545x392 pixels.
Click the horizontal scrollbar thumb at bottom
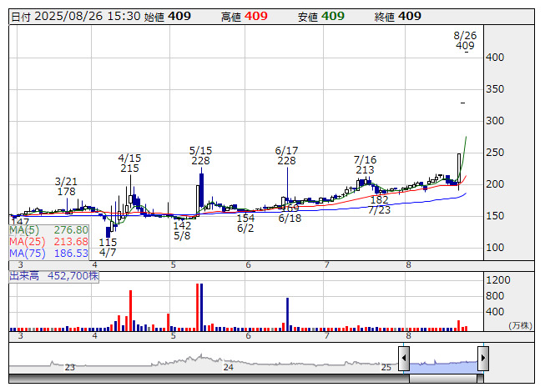[x=443, y=379]
